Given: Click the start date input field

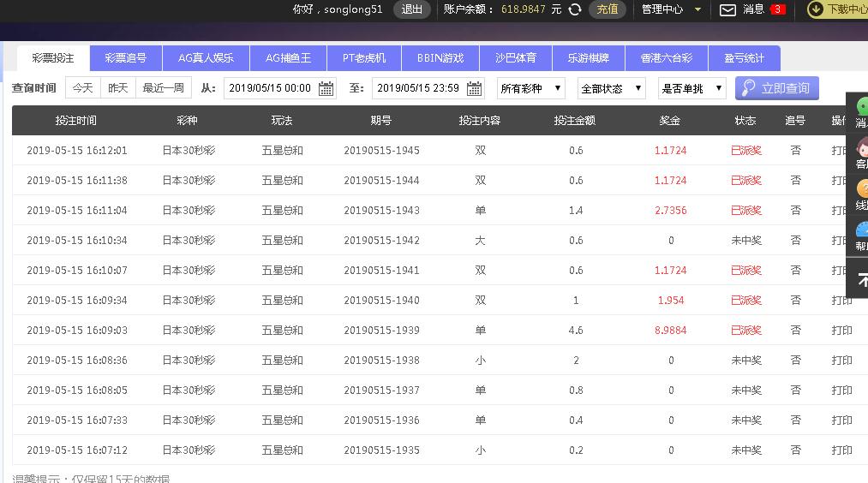Looking at the screenshot, I should pos(270,88).
